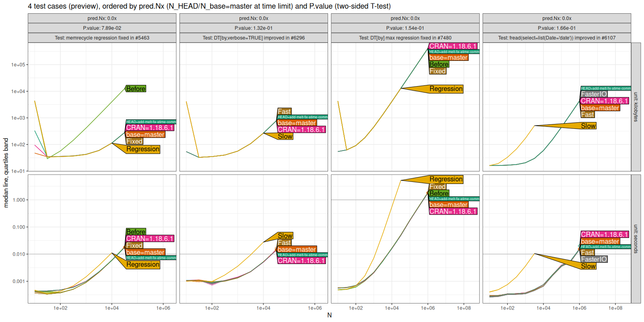Viewport: 644px width, 322px height.
Task: Click the plot title starting "4 test cases (preview)"
Action: [x=209, y=6]
